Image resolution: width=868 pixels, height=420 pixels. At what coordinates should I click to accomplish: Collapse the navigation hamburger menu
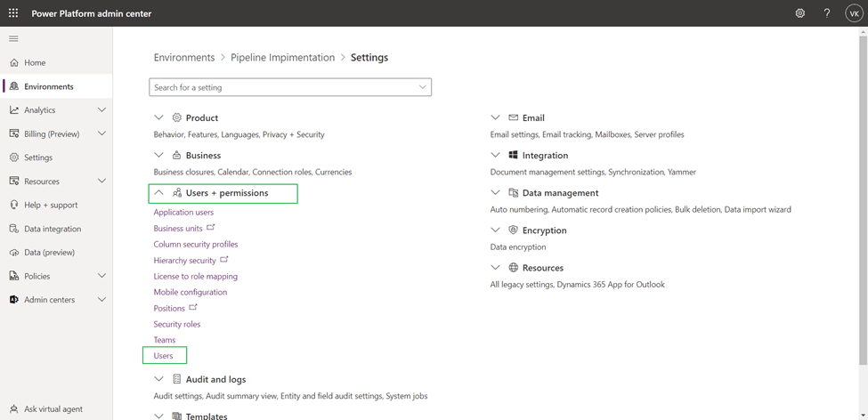point(13,39)
